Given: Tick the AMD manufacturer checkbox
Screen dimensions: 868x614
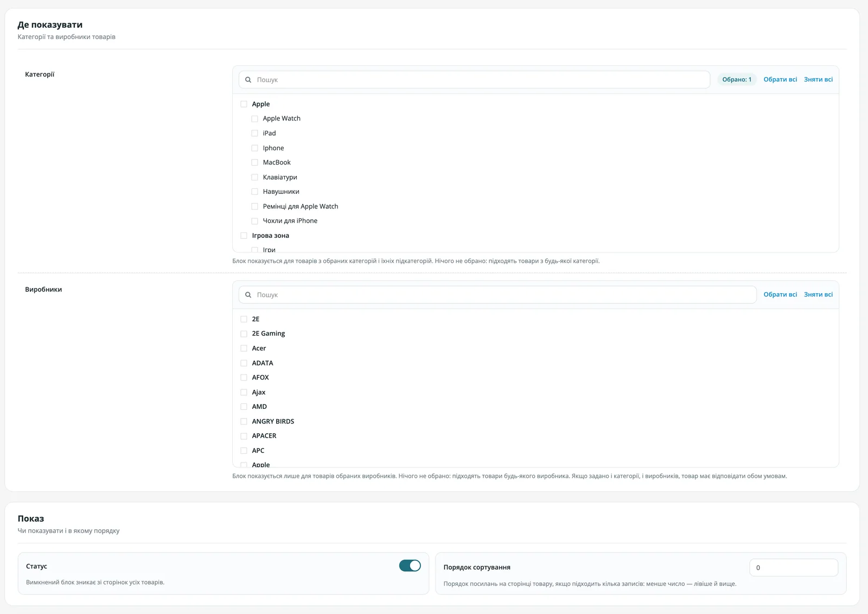Looking at the screenshot, I should (x=244, y=407).
